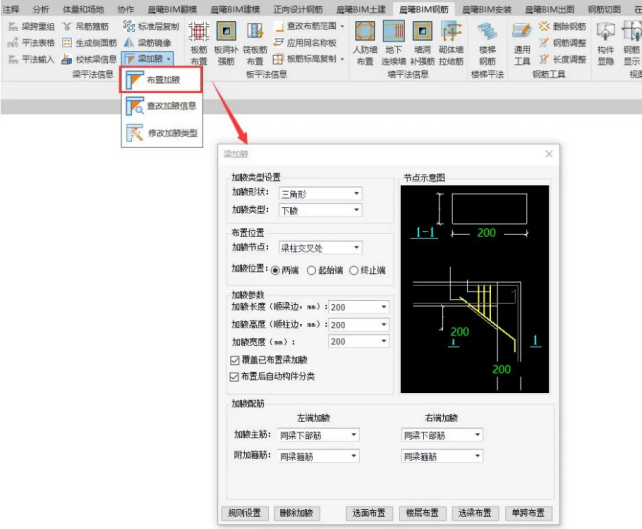Open the 板筋布置 tool

click(199, 43)
